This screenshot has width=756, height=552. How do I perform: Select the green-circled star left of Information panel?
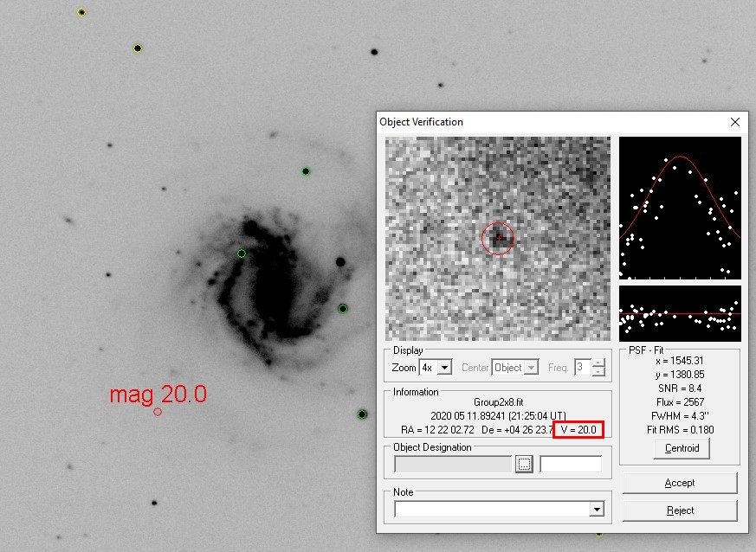click(362, 414)
